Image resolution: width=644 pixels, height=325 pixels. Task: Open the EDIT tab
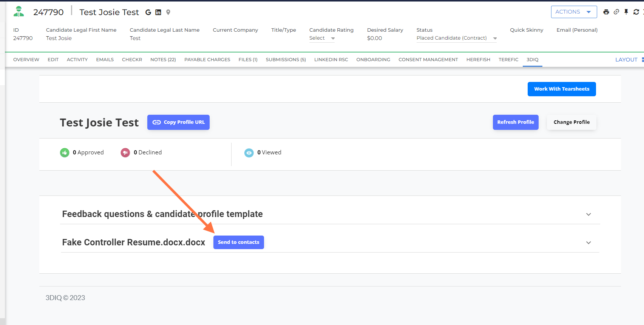click(53, 60)
